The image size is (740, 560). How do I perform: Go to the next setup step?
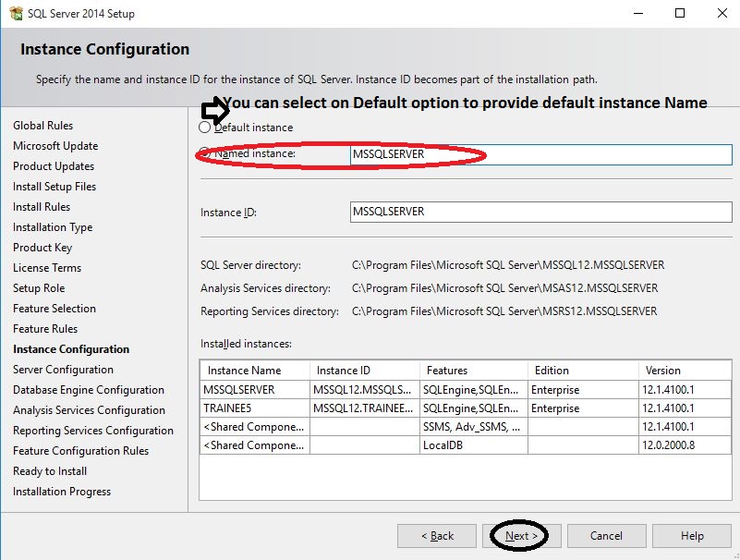(x=521, y=536)
